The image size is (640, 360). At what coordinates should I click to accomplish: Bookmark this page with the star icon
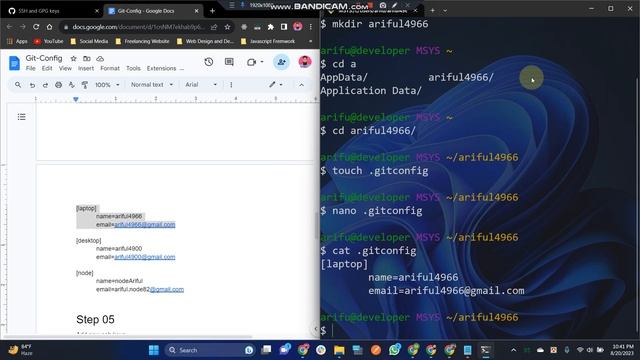[x=227, y=27]
